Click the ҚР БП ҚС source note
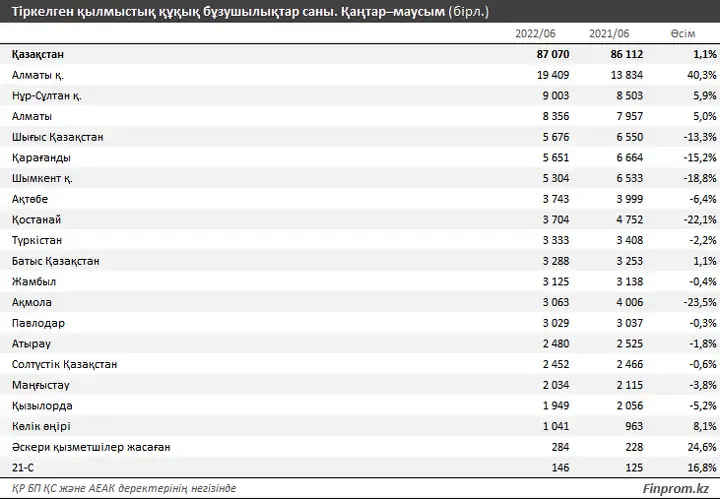This screenshot has width=720, height=499. click(x=124, y=488)
